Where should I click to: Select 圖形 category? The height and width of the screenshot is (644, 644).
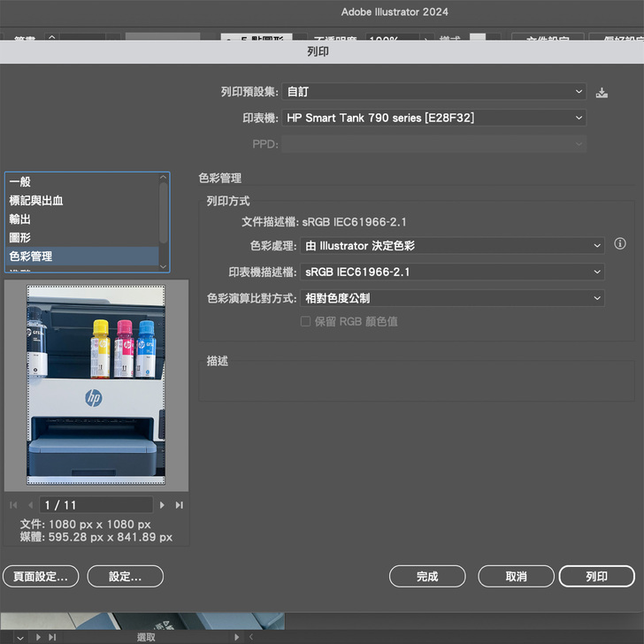coord(82,237)
